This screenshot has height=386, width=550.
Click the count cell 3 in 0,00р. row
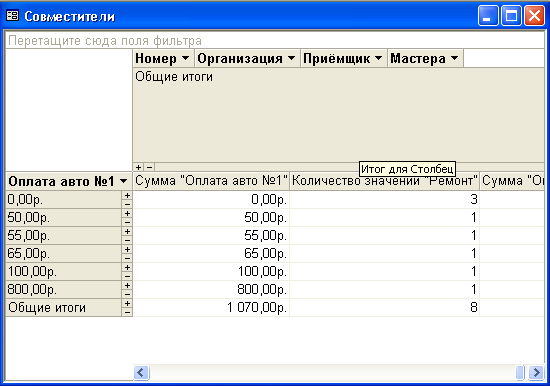385,200
